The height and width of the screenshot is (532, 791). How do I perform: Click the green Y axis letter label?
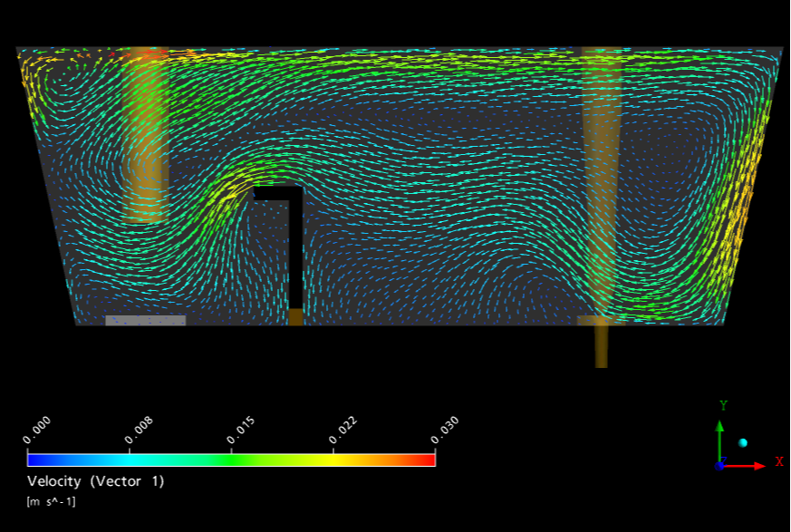click(x=723, y=406)
